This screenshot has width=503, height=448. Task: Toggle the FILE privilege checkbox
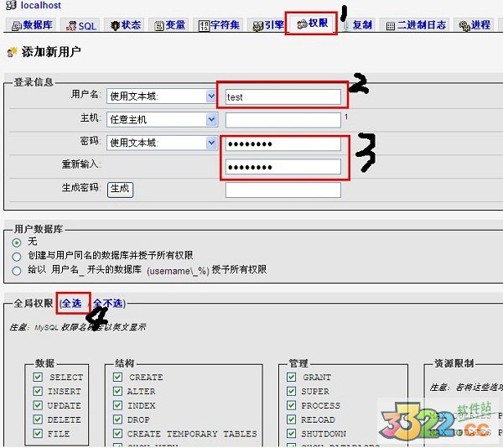[x=38, y=433]
